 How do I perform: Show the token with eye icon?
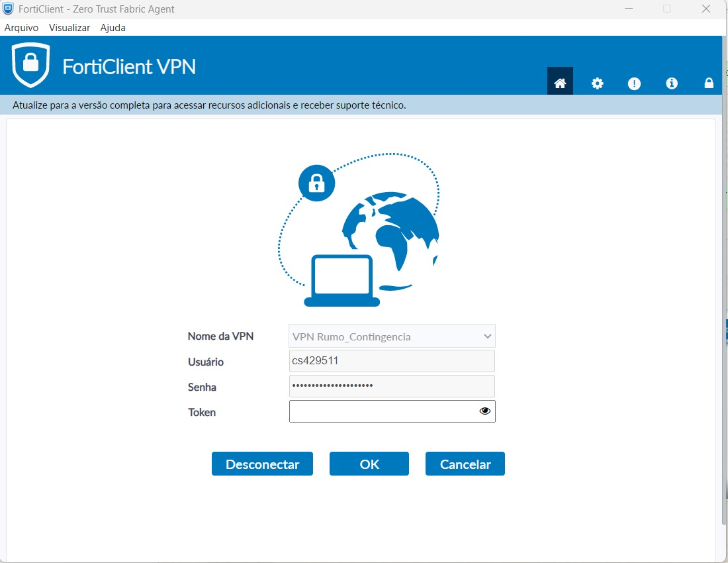click(x=484, y=411)
